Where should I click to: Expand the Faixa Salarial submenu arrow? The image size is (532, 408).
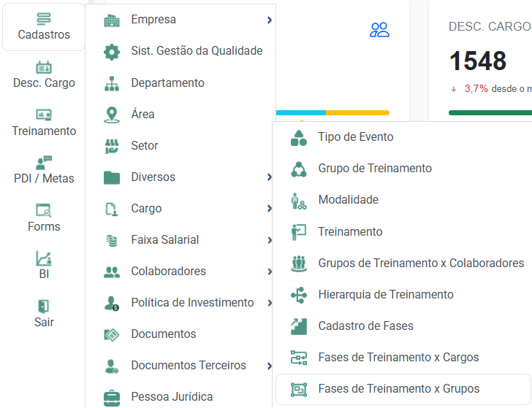click(x=270, y=240)
